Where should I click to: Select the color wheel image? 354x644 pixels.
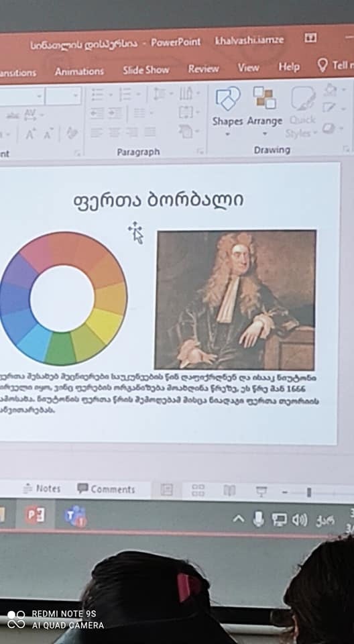pos(62,299)
